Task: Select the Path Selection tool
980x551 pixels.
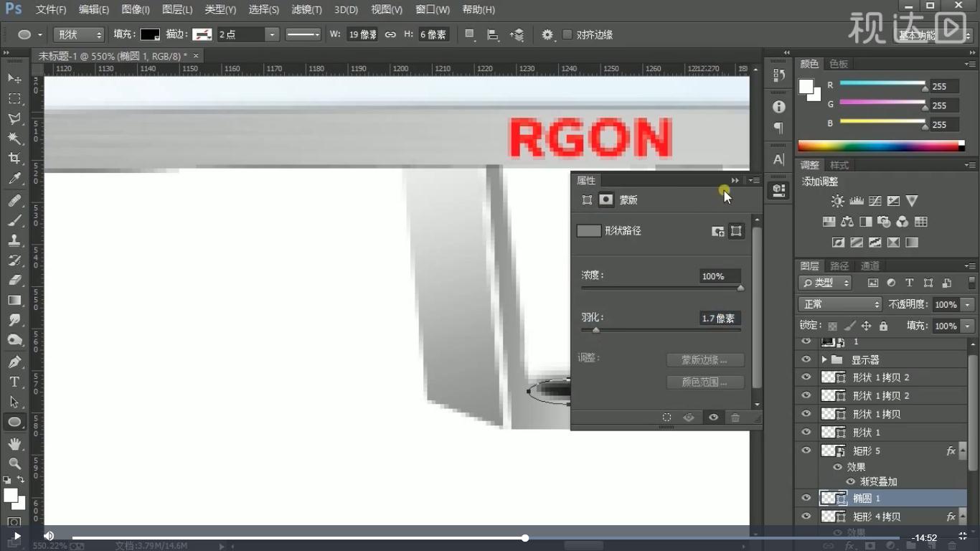Action: pyautogui.click(x=14, y=402)
